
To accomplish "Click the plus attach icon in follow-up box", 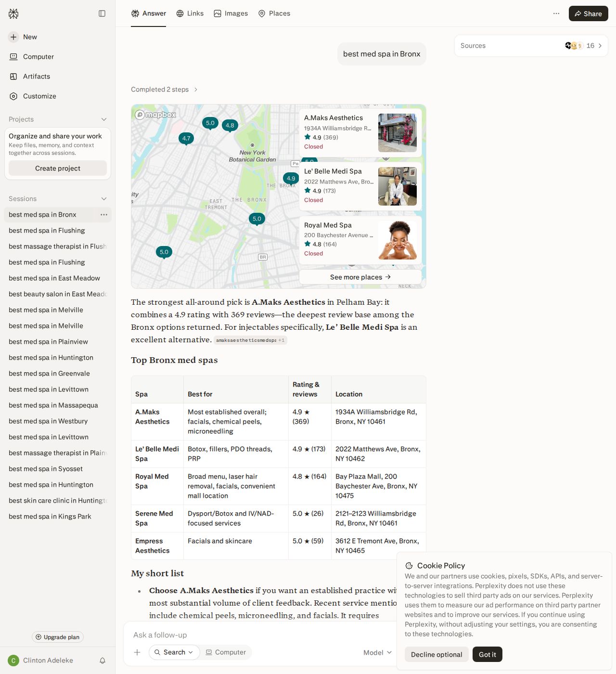I will pos(137,652).
